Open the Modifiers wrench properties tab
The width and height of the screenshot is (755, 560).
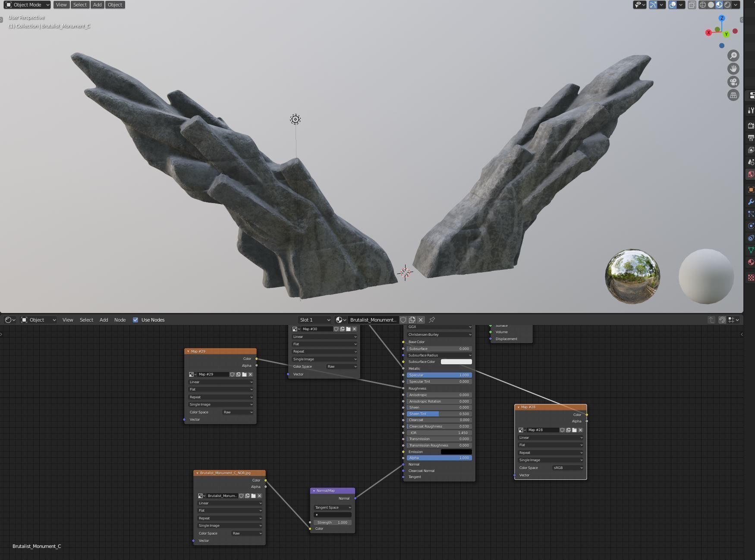click(x=751, y=202)
